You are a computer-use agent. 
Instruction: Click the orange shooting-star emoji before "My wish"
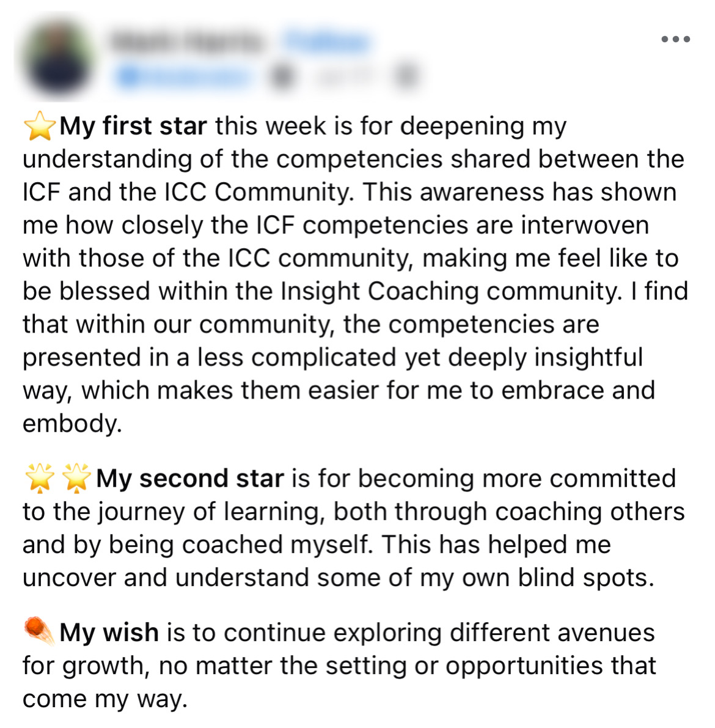[40, 631]
